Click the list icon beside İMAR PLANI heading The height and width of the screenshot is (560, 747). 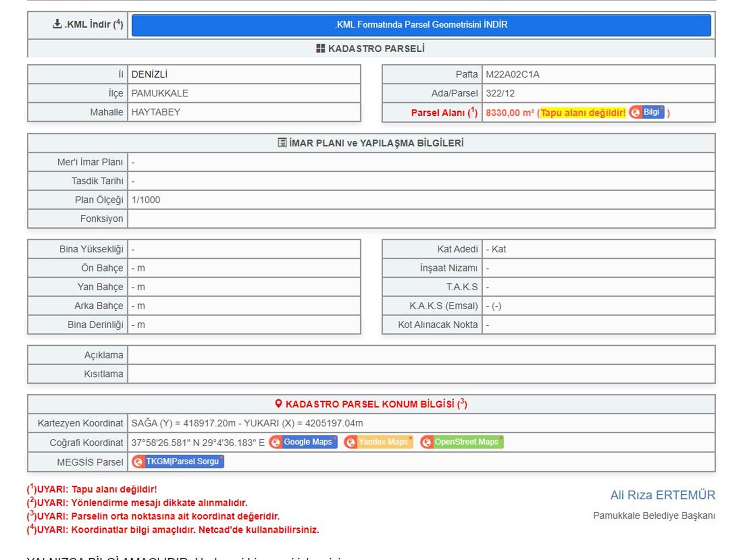(x=282, y=143)
